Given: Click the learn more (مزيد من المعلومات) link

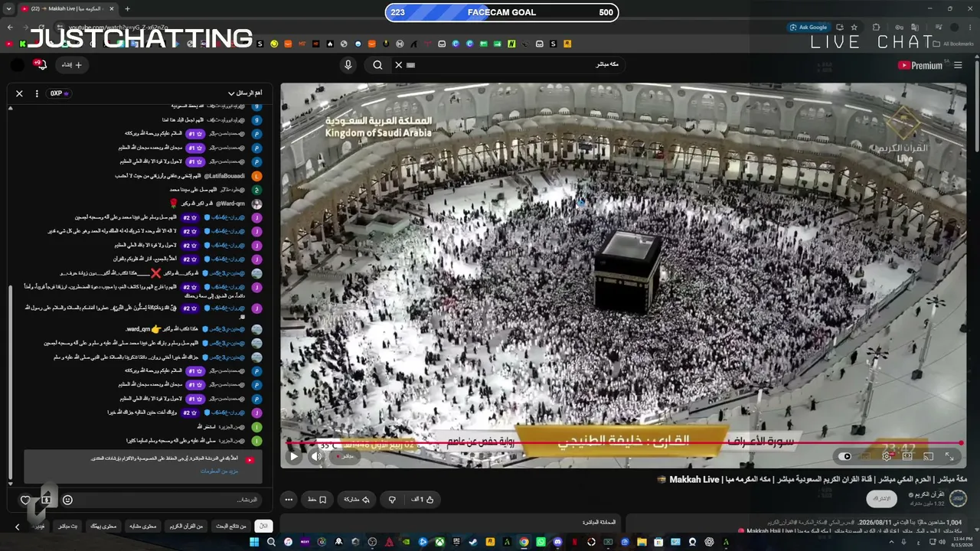Looking at the screenshot, I should (219, 471).
